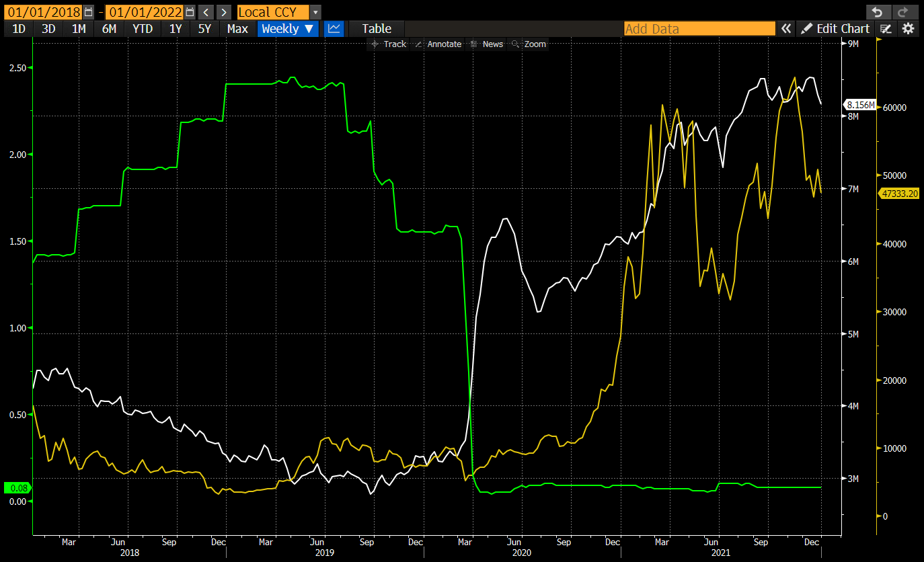Switch to the Table view tab
This screenshot has width=924, height=562.
377,28
